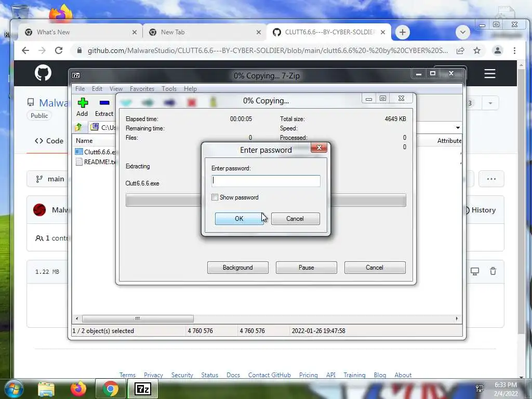Click the 7-Zip Extract toolbar icon
Image resolution: width=532 pixels, height=399 pixels.
click(x=104, y=103)
